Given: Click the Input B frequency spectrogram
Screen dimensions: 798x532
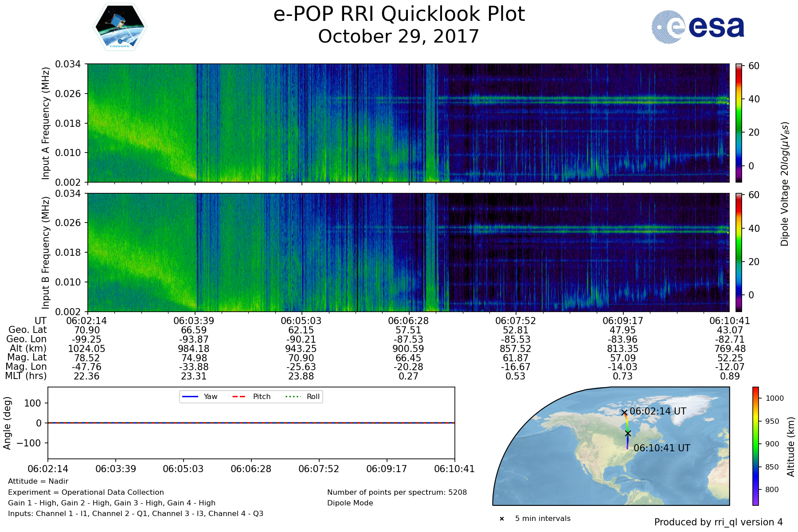Looking at the screenshot, I should pos(408,252).
